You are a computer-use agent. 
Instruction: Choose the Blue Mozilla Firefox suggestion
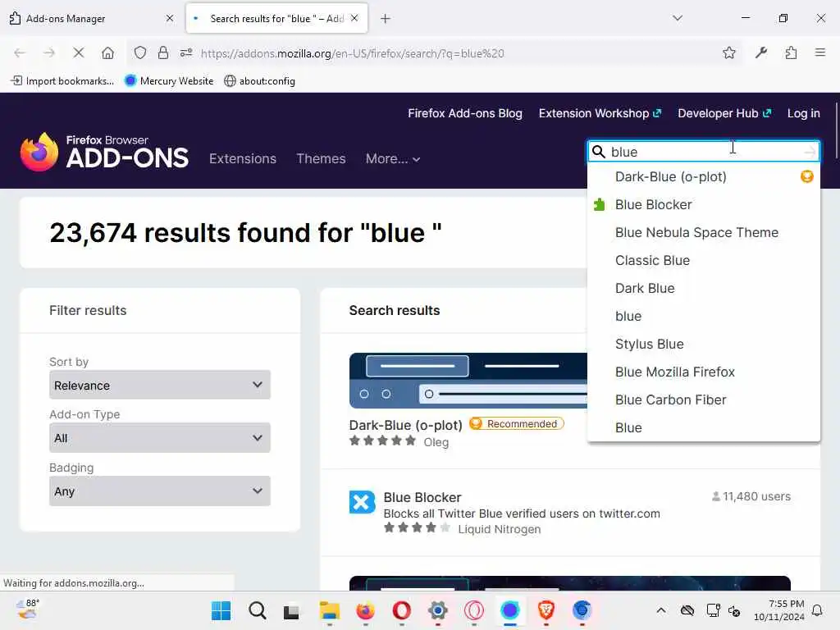pyautogui.click(x=703, y=372)
